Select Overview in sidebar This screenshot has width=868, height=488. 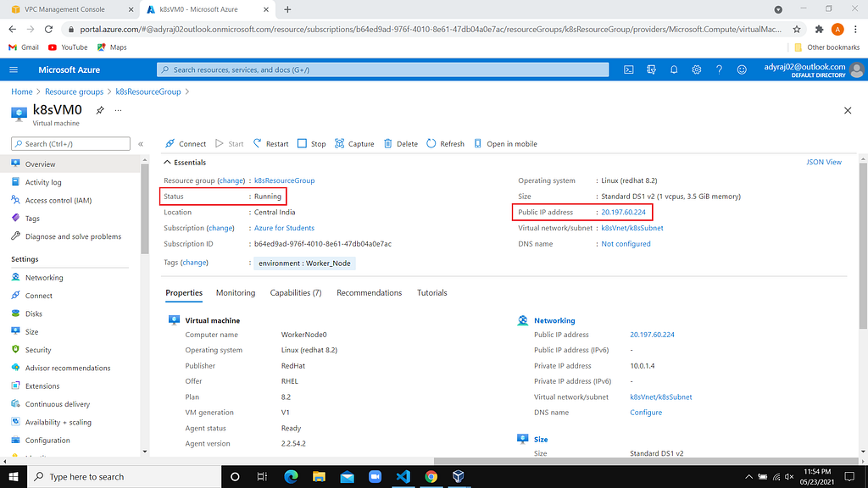pos(40,164)
